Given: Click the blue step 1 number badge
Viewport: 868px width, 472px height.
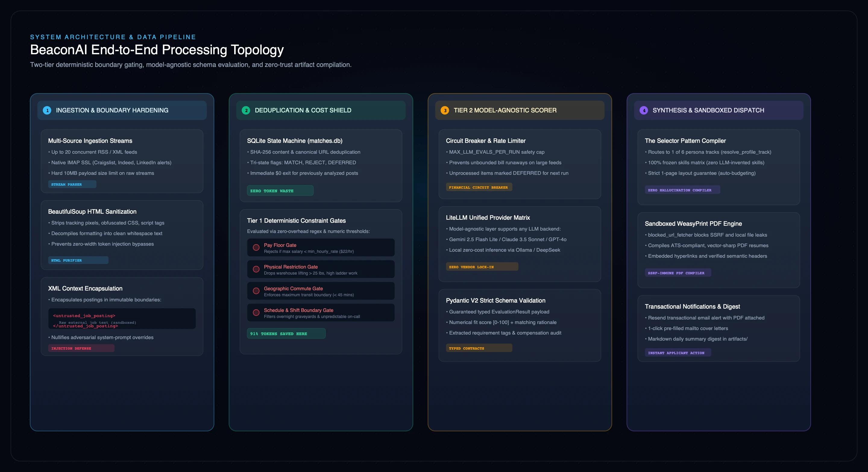Looking at the screenshot, I should click(x=47, y=110).
